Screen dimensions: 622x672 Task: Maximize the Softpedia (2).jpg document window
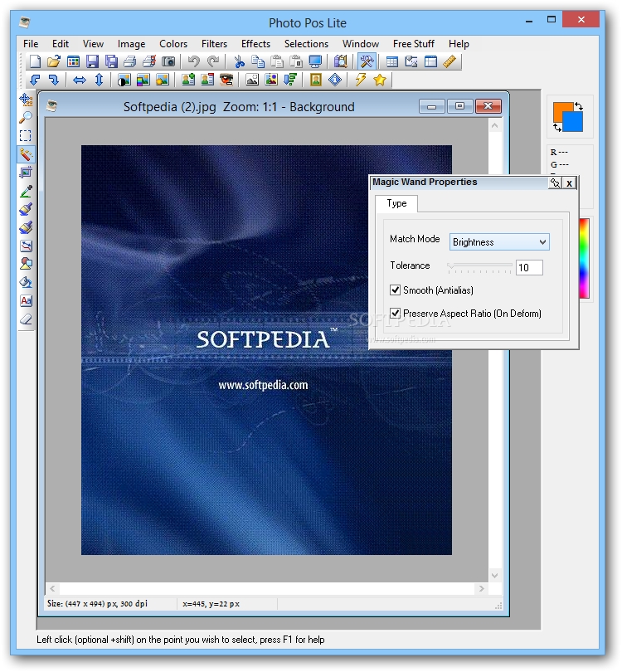click(x=460, y=106)
